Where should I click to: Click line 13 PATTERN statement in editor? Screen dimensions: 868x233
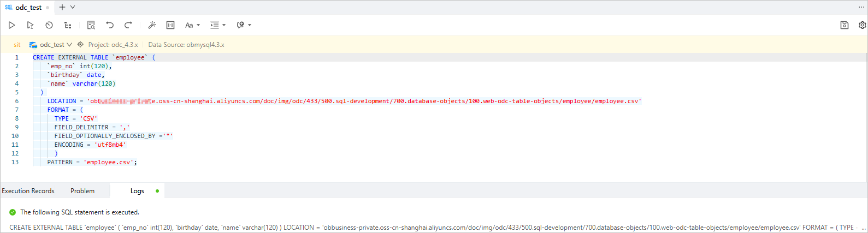(x=92, y=162)
